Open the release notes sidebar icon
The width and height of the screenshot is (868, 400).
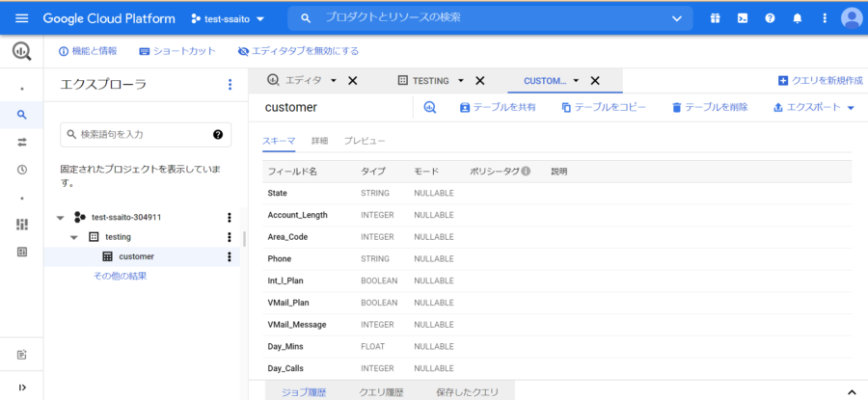point(21,354)
